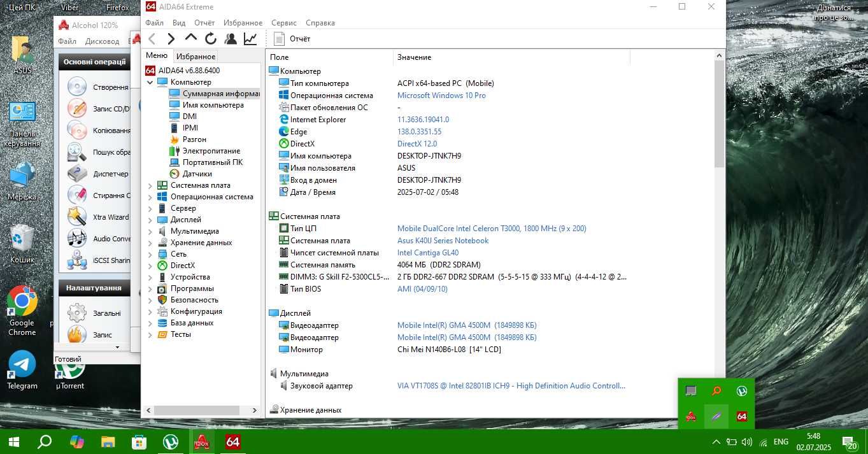Screen dimensions: 868x454
Task: Click the forward navigation arrow in AIDA64
Action: coord(171,39)
